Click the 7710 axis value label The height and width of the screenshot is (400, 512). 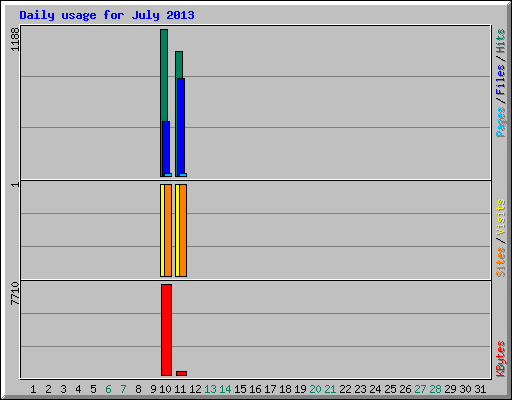tap(15, 293)
